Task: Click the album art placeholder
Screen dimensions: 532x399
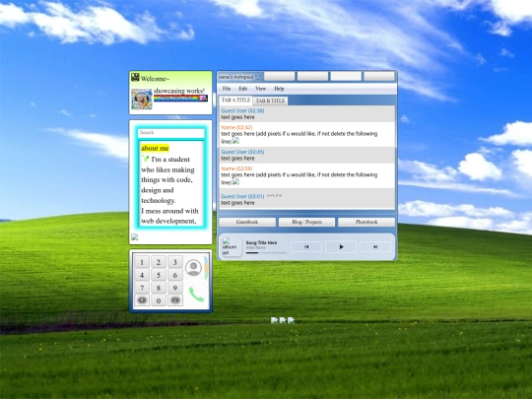Action: [x=232, y=246]
